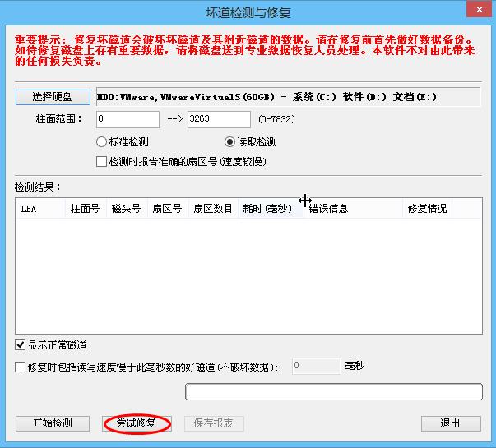
Task: Click the milliseconds threshold input field
Action: point(317,366)
